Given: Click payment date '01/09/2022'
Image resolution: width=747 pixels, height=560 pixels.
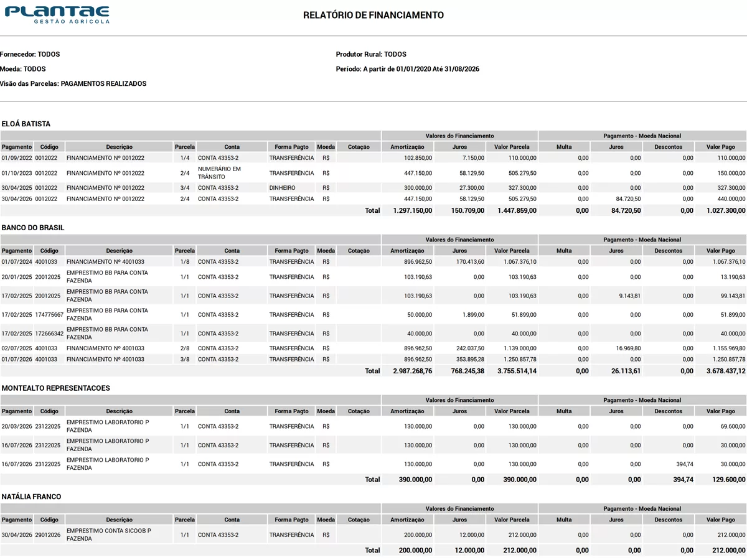Looking at the screenshot, I should pos(17,158).
